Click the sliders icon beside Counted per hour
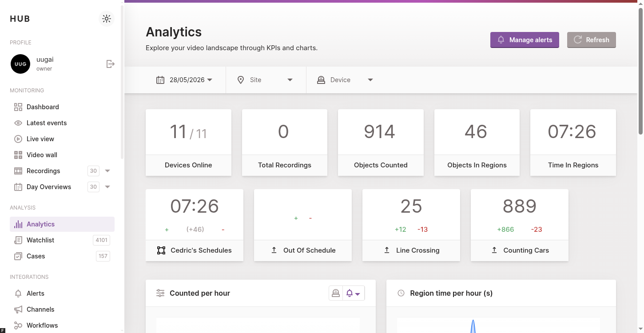Viewport: 644px width, 333px height. [x=160, y=293]
